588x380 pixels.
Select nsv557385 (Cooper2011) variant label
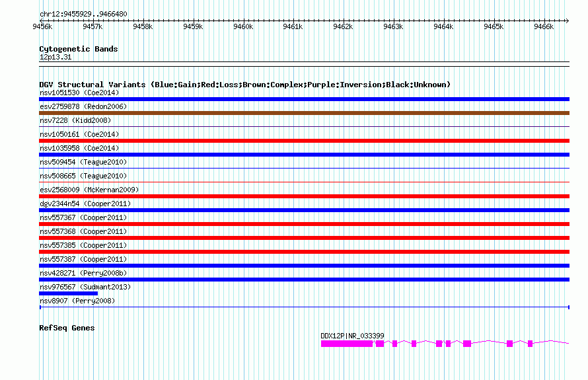(x=83, y=245)
